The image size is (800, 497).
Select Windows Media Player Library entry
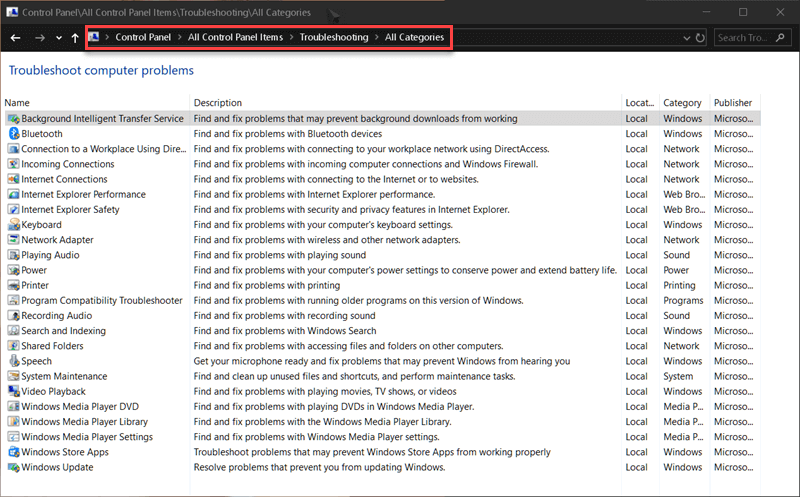[85, 421]
